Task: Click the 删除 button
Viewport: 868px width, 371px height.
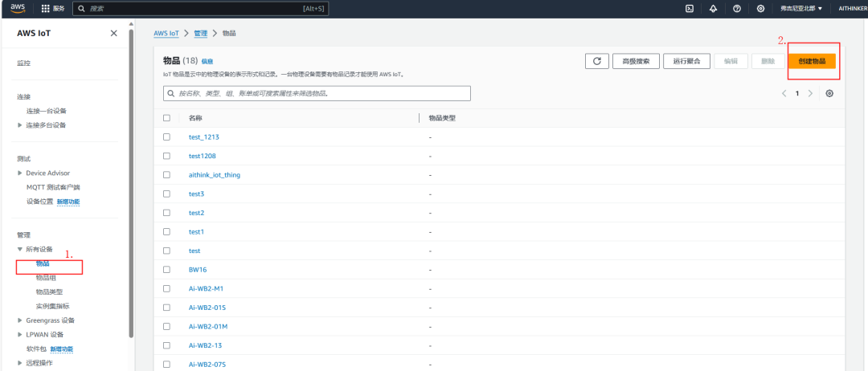Action: [x=768, y=61]
